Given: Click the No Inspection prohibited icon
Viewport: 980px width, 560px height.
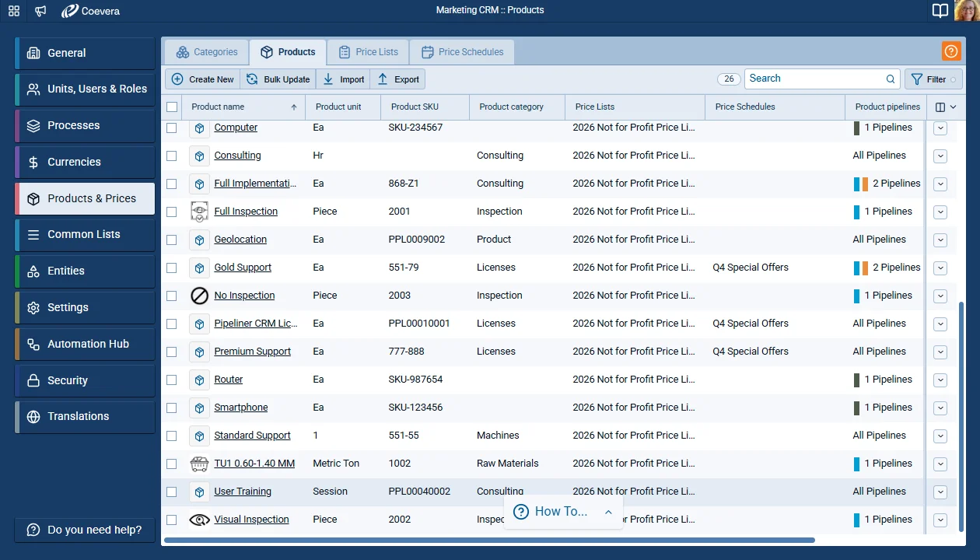Looking at the screenshot, I should tap(199, 296).
